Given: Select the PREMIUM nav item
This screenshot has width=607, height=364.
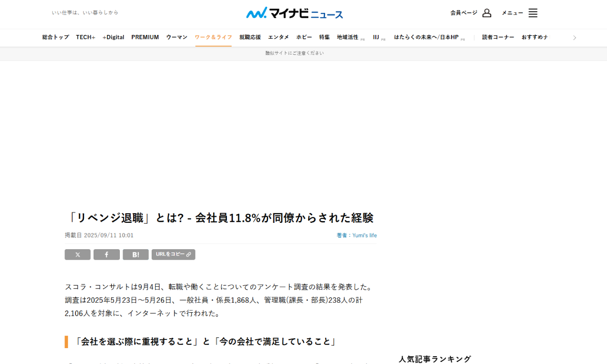Looking at the screenshot, I should pyautogui.click(x=145, y=37).
